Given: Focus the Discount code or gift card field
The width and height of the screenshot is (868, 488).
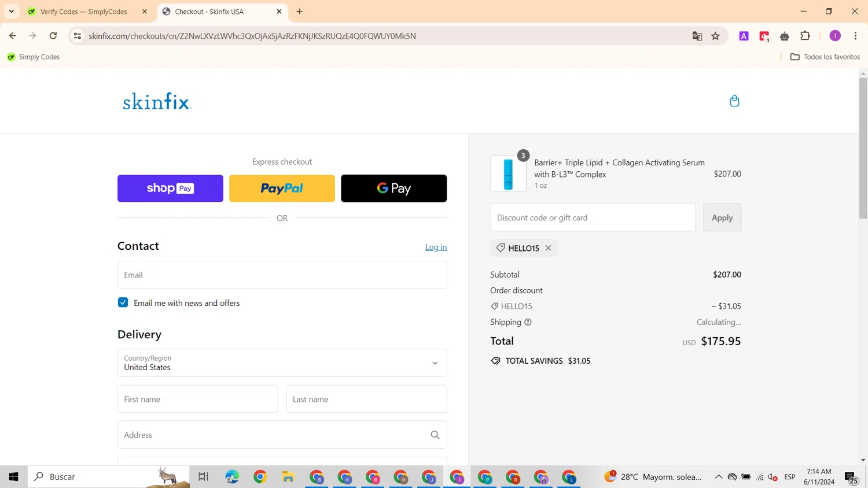Looking at the screenshot, I should 593,217.
